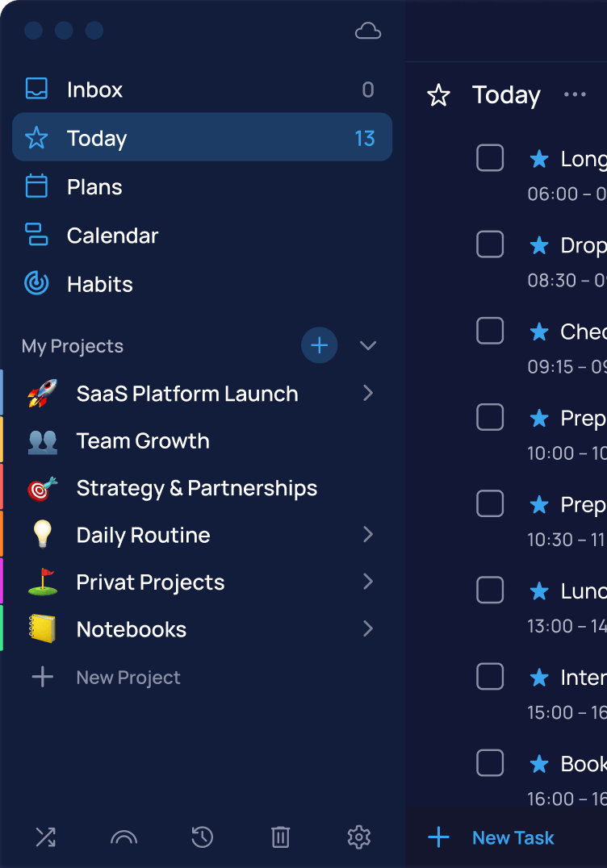Open the trash bin icon
The height and width of the screenshot is (868, 607).
[280, 837]
